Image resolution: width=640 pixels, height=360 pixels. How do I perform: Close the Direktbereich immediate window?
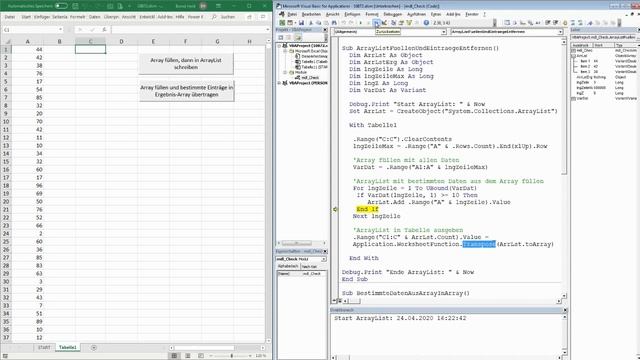pos(565,310)
